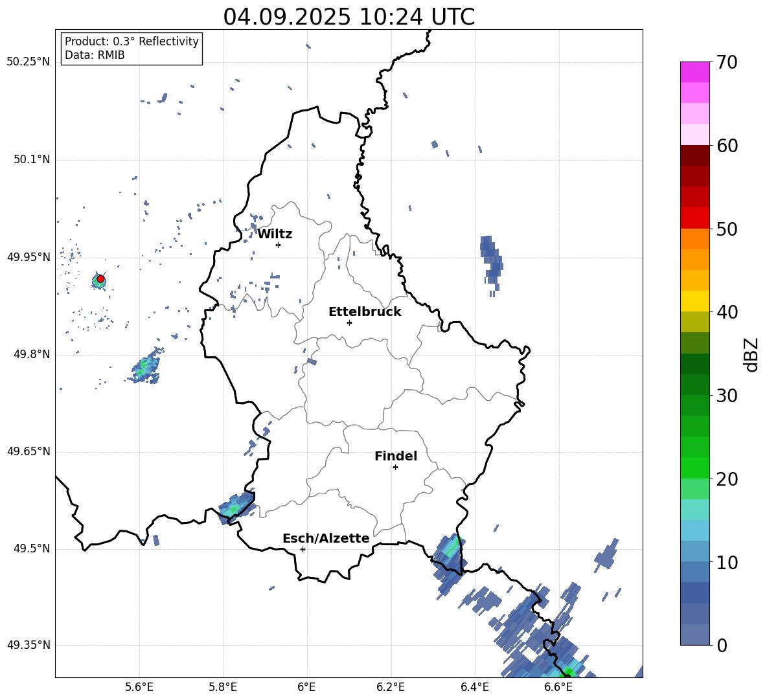767x700 pixels.
Task: Click the 6.4°E longitude label
Action: (474, 687)
